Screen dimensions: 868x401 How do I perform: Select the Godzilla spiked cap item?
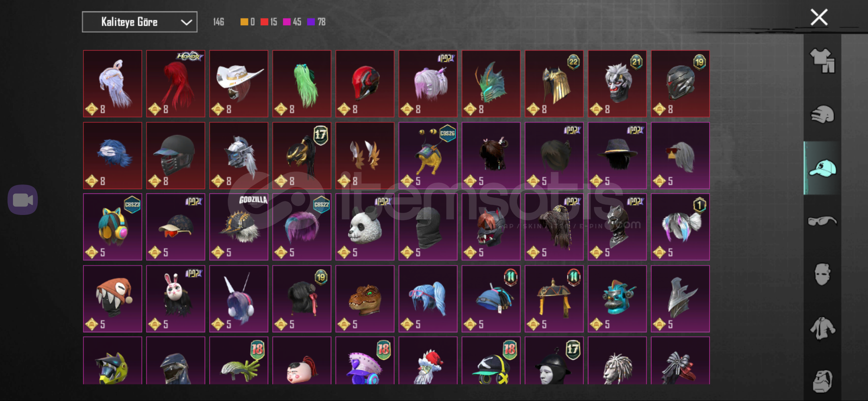239,227
